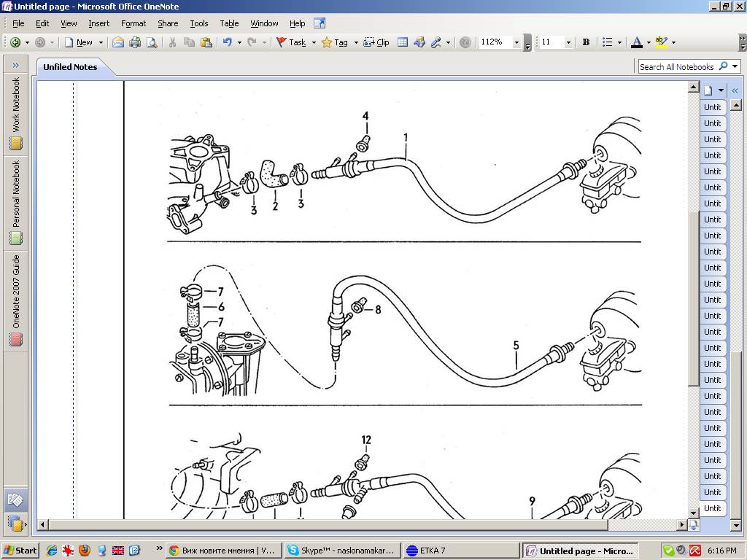Click the Print icon in toolbar
Screen dimensions: 747x560
(135, 42)
